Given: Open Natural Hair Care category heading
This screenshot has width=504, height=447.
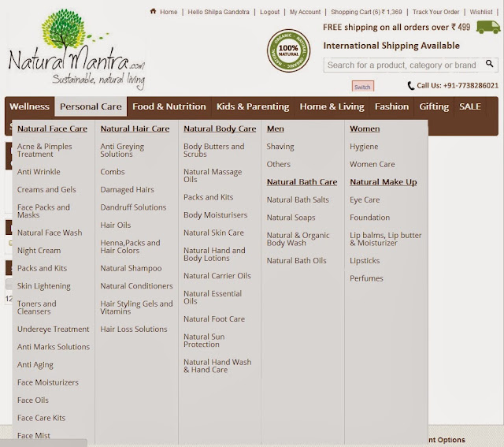Looking at the screenshot, I should click(135, 129).
